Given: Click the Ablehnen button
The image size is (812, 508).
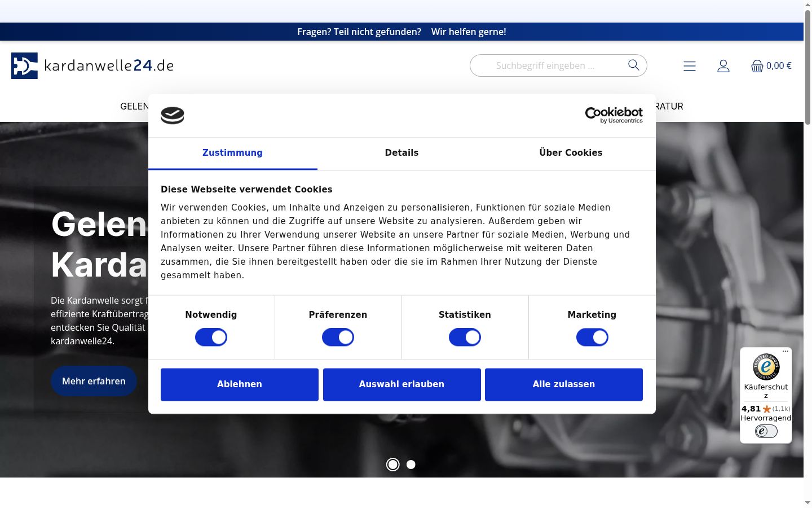Looking at the screenshot, I should tap(240, 384).
